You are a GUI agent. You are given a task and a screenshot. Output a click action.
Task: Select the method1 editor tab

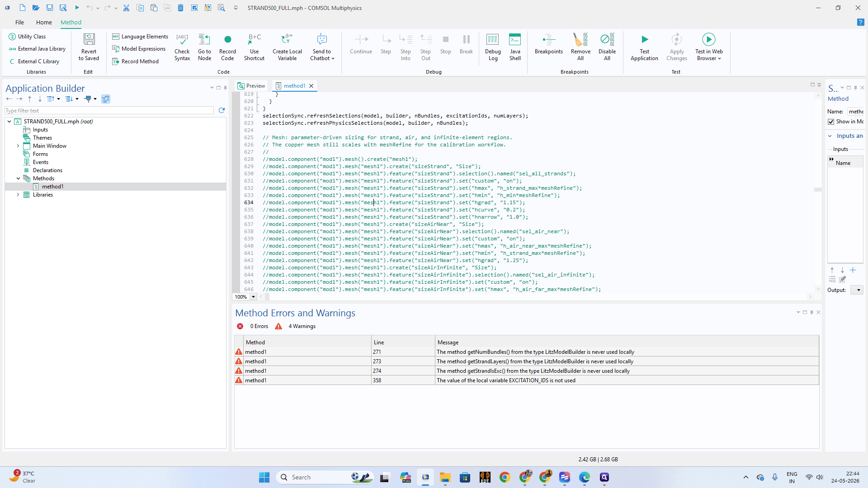point(294,86)
